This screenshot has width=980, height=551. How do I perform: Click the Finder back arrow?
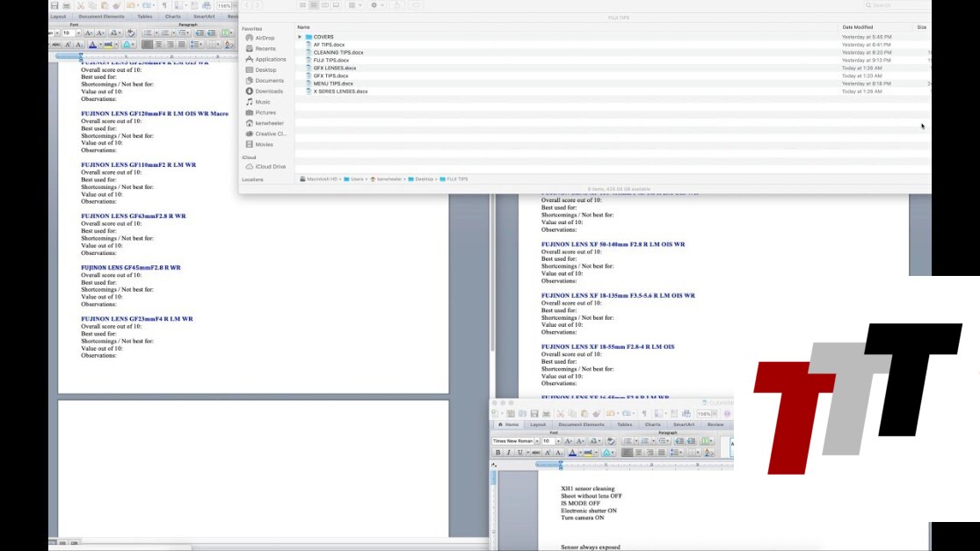(246, 5)
